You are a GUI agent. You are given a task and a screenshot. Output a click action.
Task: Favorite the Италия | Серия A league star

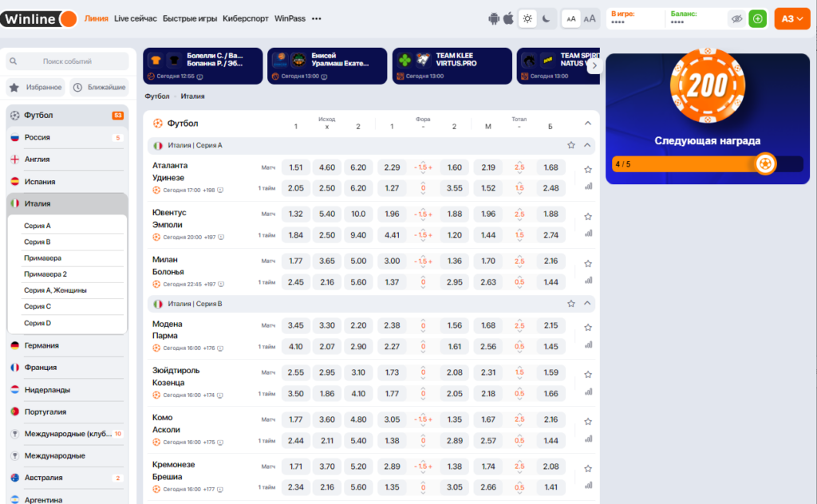[571, 145]
